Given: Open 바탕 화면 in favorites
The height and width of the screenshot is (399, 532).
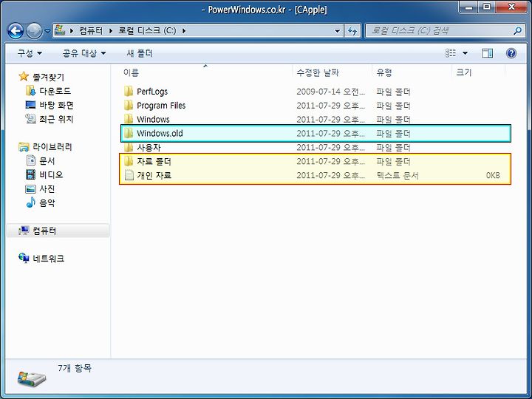Looking at the screenshot, I should point(56,105).
